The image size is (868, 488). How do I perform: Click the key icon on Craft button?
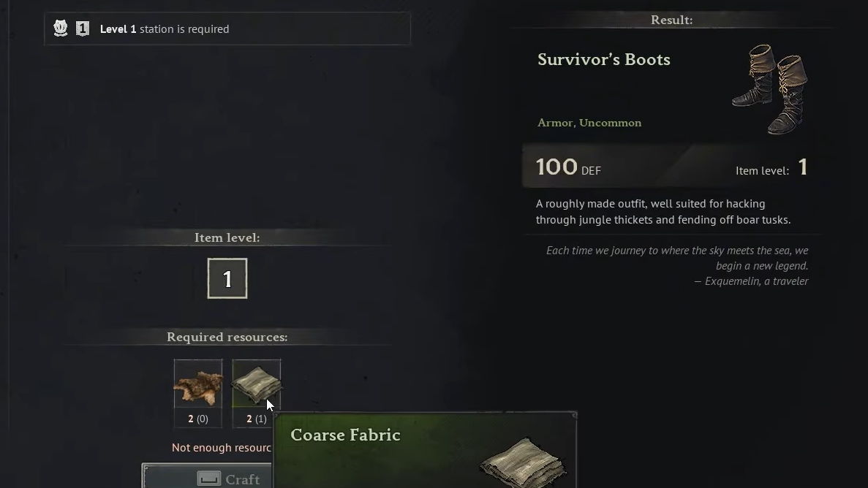208,479
